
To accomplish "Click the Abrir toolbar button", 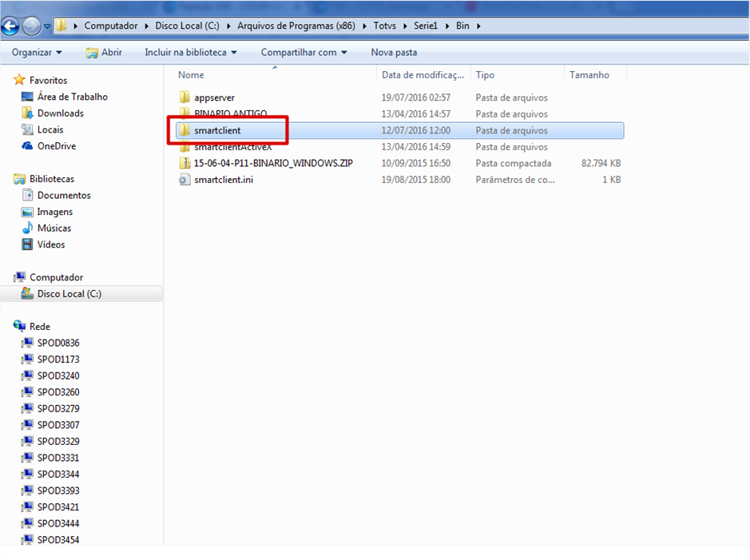I will [x=104, y=53].
